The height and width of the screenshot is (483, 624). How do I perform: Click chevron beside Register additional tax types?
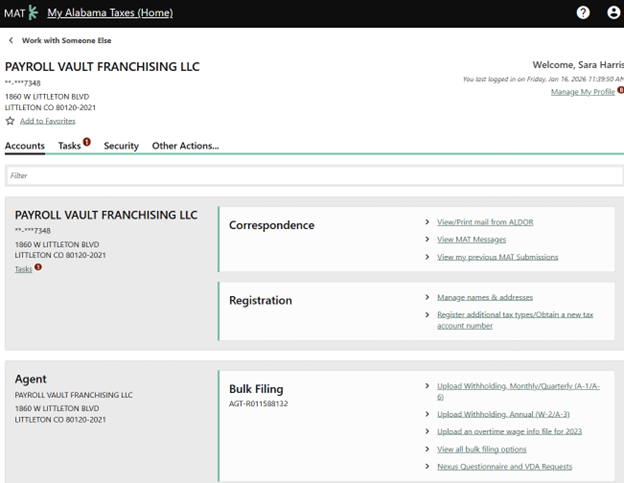pyautogui.click(x=427, y=315)
